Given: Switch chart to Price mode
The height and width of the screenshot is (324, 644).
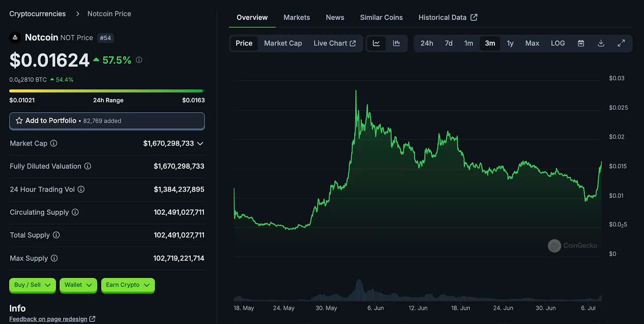Looking at the screenshot, I should pos(244,43).
